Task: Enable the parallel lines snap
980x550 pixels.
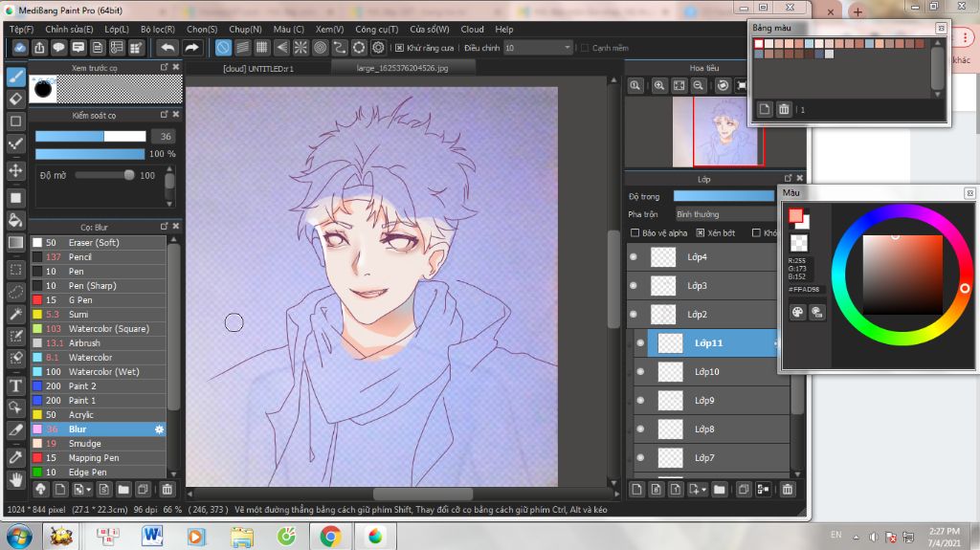Action: 242,48
